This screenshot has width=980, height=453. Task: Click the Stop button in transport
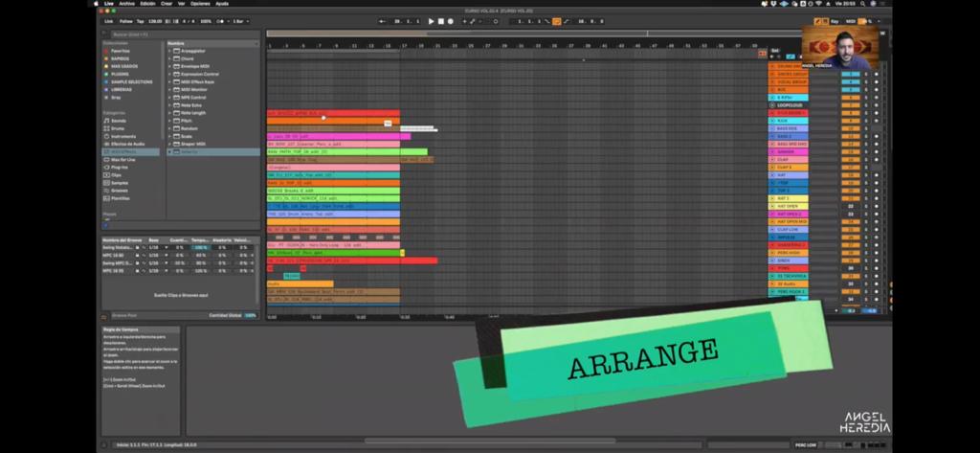click(440, 20)
